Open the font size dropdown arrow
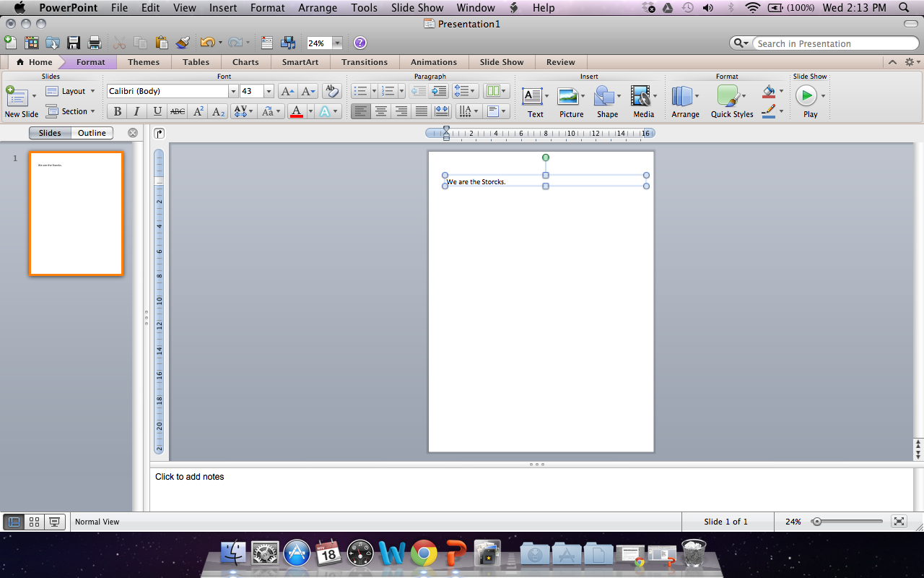The width and height of the screenshot is (924, 578). pyautogui.click(x=269, y=91)
